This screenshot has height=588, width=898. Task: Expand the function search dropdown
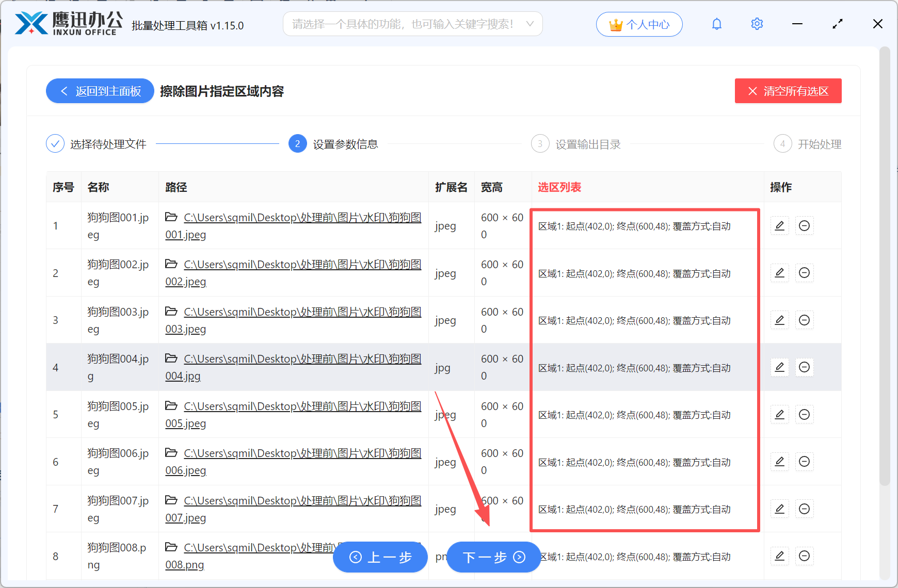[530, 24]
